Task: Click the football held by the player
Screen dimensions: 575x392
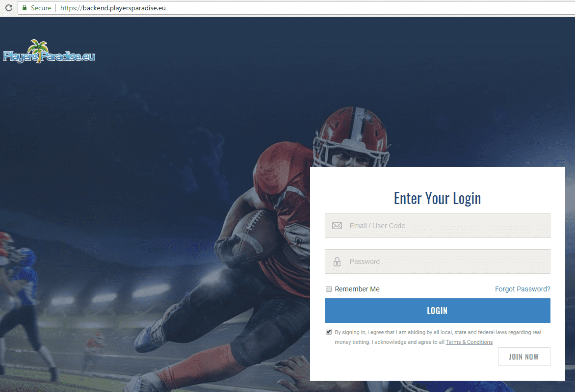Action: click(253, 233)
